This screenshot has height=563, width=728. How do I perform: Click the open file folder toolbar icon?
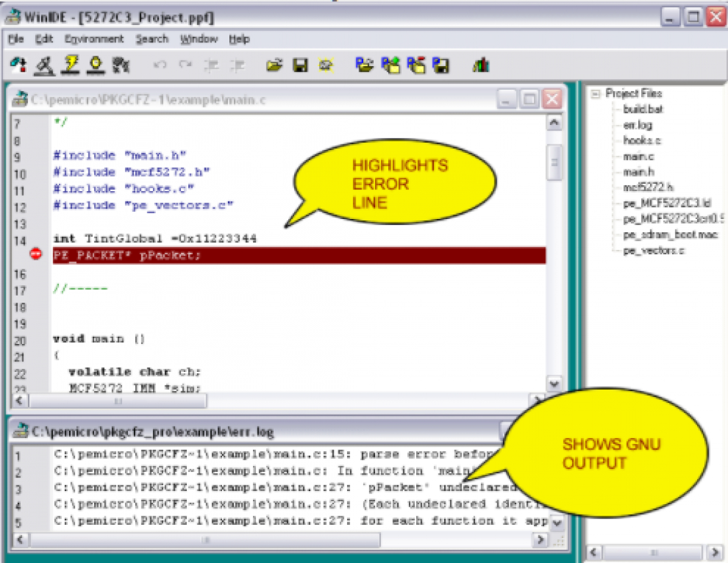(275, 65)
